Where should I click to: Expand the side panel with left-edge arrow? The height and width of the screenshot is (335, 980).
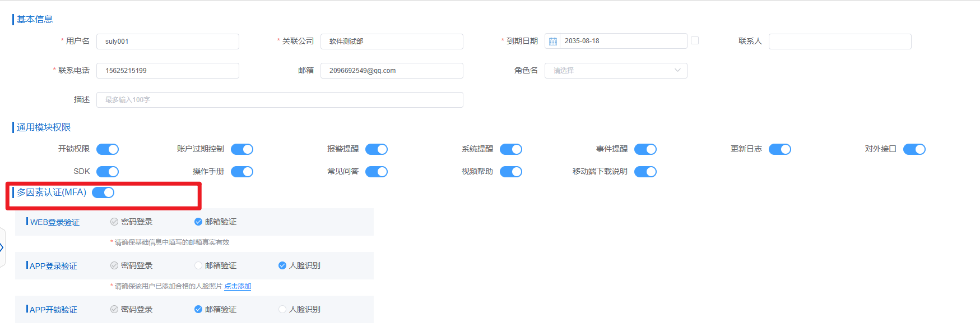2,247
